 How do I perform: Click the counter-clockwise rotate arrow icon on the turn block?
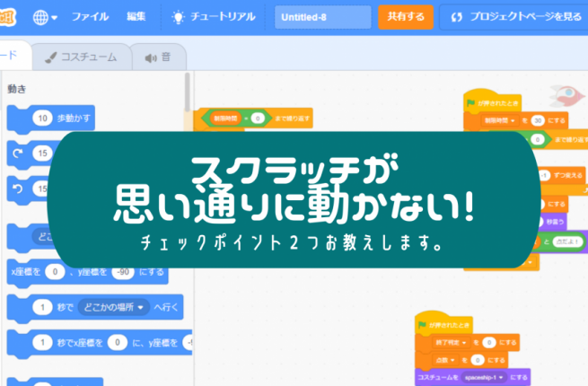(x=17, y=189)
